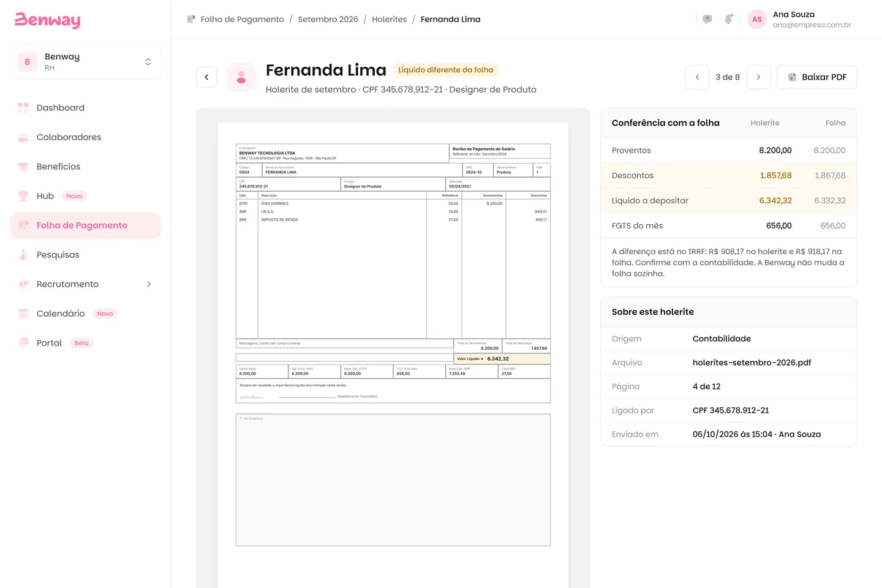The image size is (882, 588).
Task: Click the file name holerites-setembro-2026.pdf
Action: coord(752,363)
